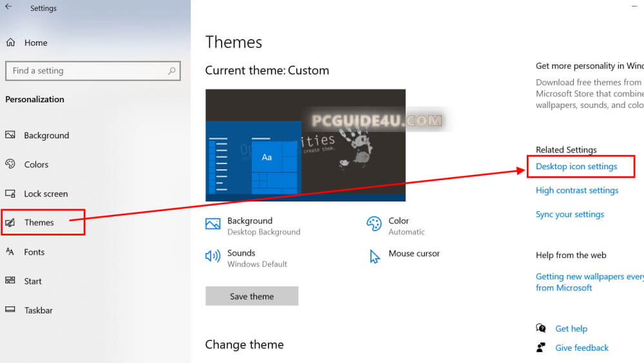The image size is (644, 363).
Task: Click the Get help link
Action: [x=571, y=329]
